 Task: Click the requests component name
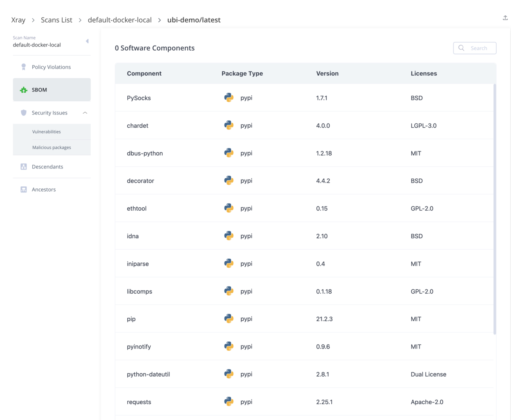click(x=139, y=402)
